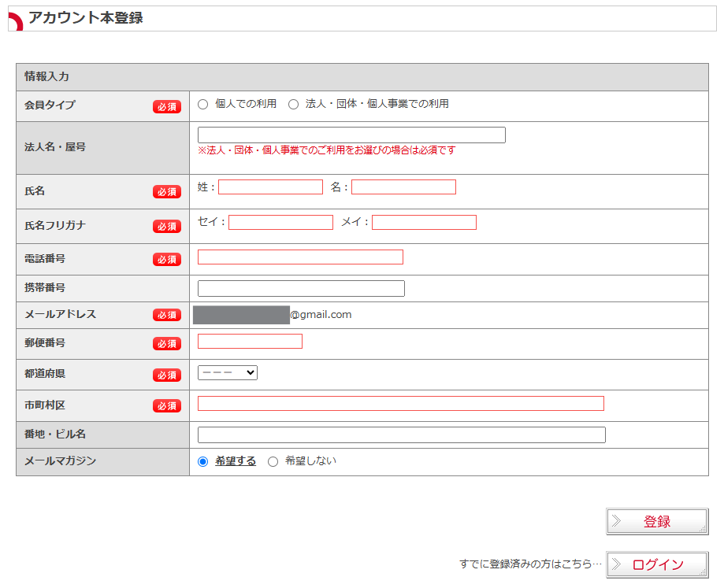
Task: Click the 必須 badge beside 会員タイプ
Action: pos(167,106)
